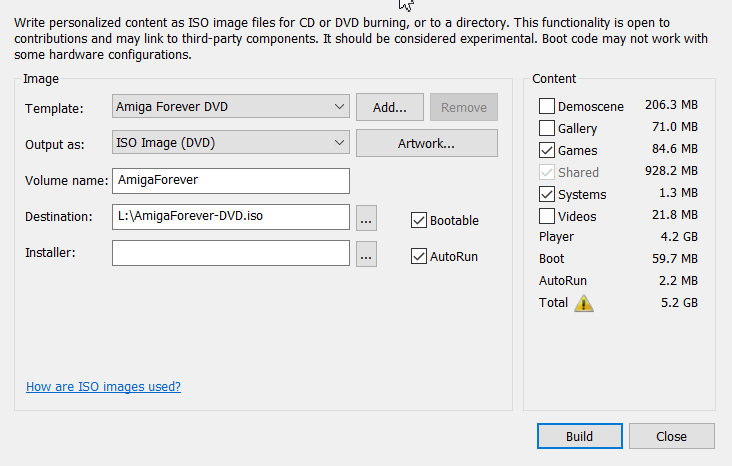Close the dialog with Close button
This screenshot has height=466, width=732.
[x=671, y=436]
